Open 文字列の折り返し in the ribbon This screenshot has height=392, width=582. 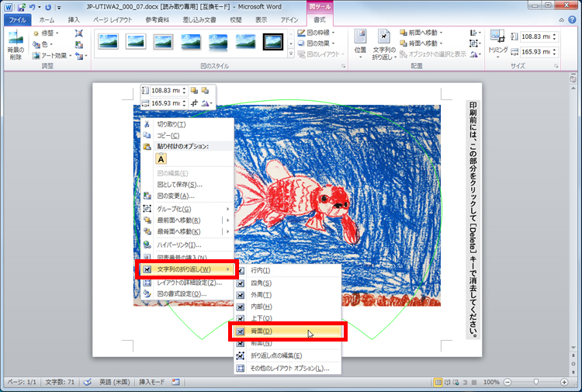[x=384, y=44]
